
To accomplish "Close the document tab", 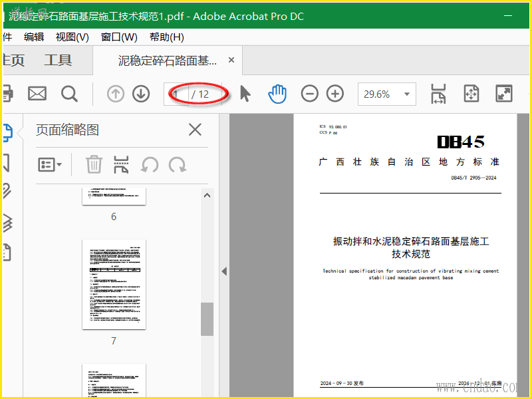I will [x=231, y=60].
